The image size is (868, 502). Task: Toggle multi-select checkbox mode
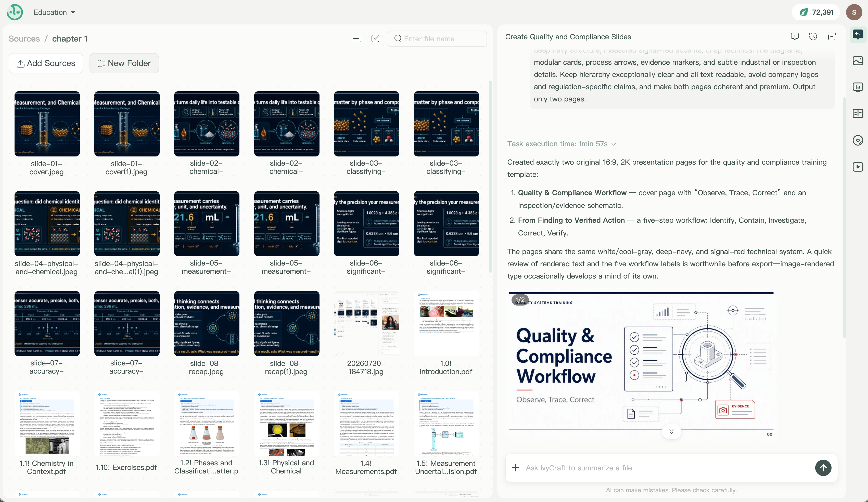(x=375, y=38)
